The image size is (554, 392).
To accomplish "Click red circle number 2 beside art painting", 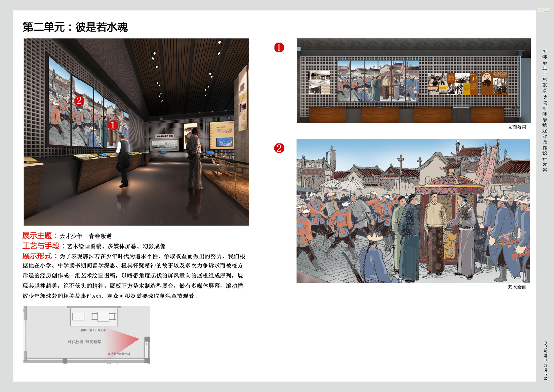I will (279, 148).
